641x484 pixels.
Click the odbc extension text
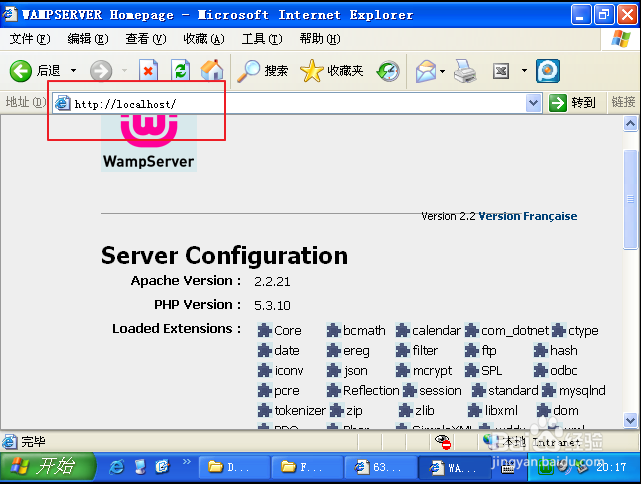tap(564, 371)
